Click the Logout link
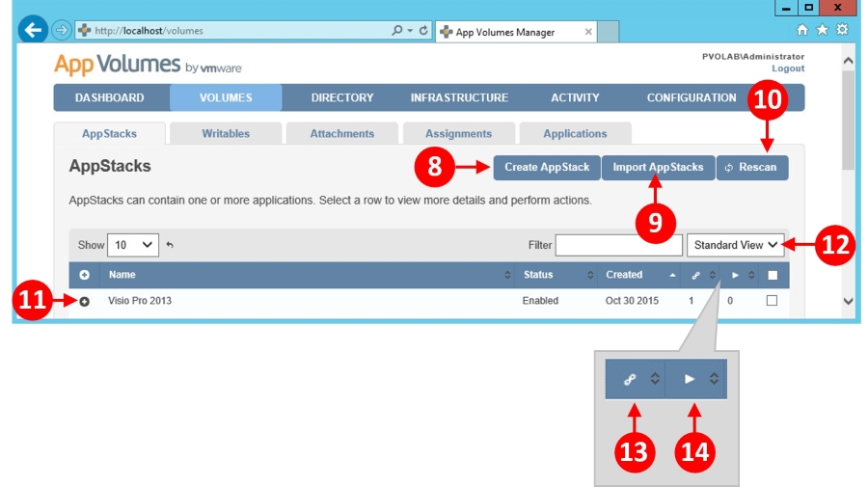This screenshot has width=868, height=487. 788,68
